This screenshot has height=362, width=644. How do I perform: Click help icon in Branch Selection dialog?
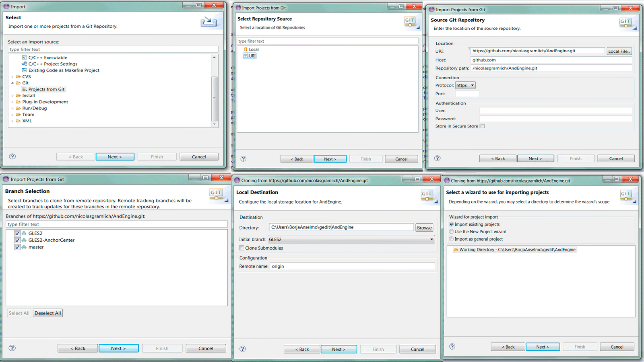(x=12, y=348)
